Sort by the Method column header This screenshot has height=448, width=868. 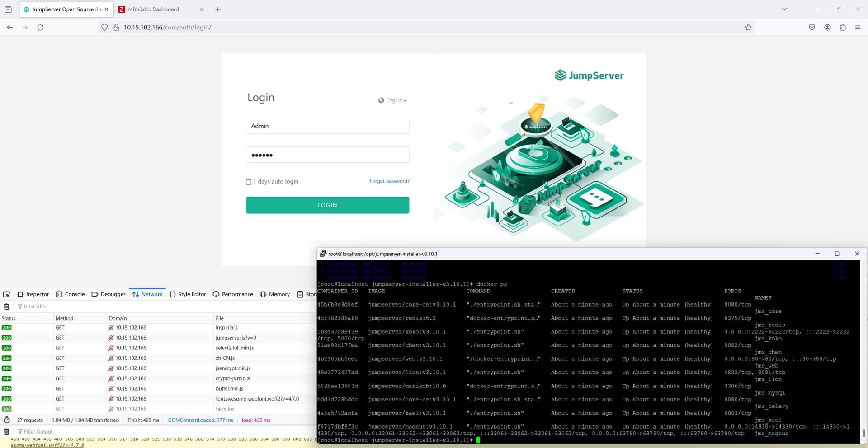80,318
